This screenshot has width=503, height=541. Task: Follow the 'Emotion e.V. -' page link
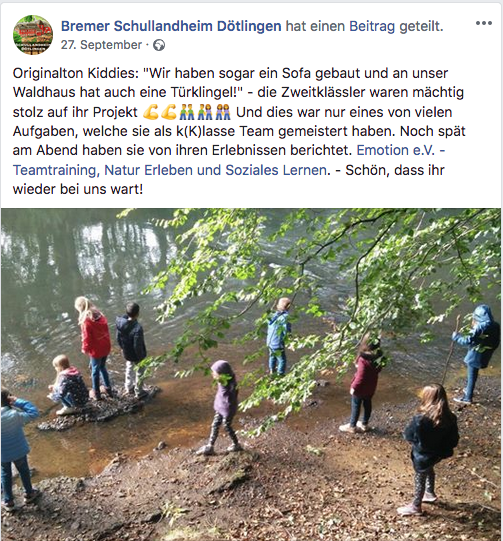[401, 150]
